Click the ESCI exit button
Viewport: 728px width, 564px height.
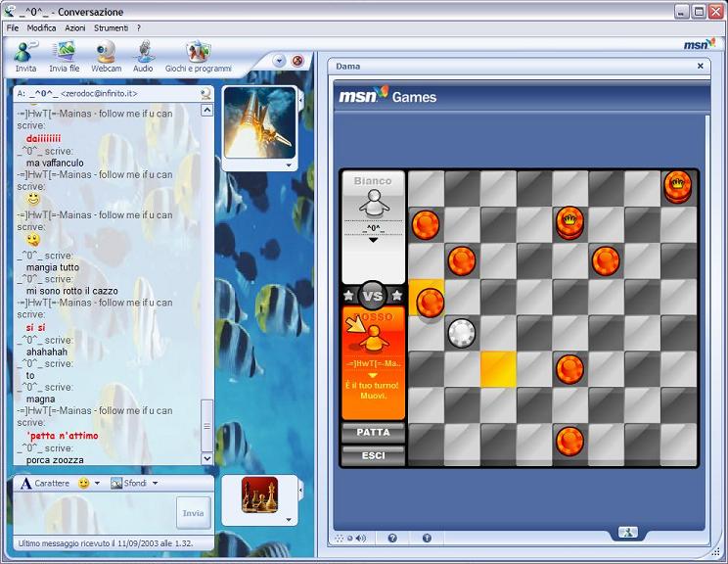point(373,455)
